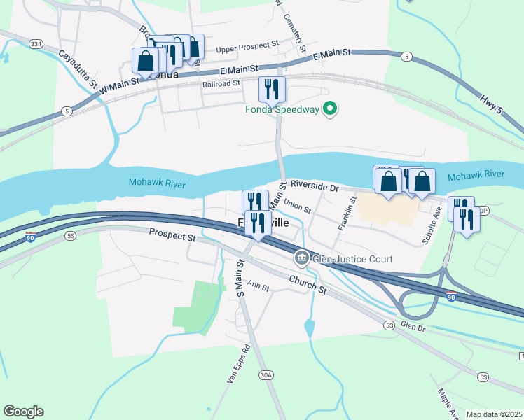524x420 pixels.
Task: Select the restaurant marker beside Fultonville label
Action: point(258,223)
